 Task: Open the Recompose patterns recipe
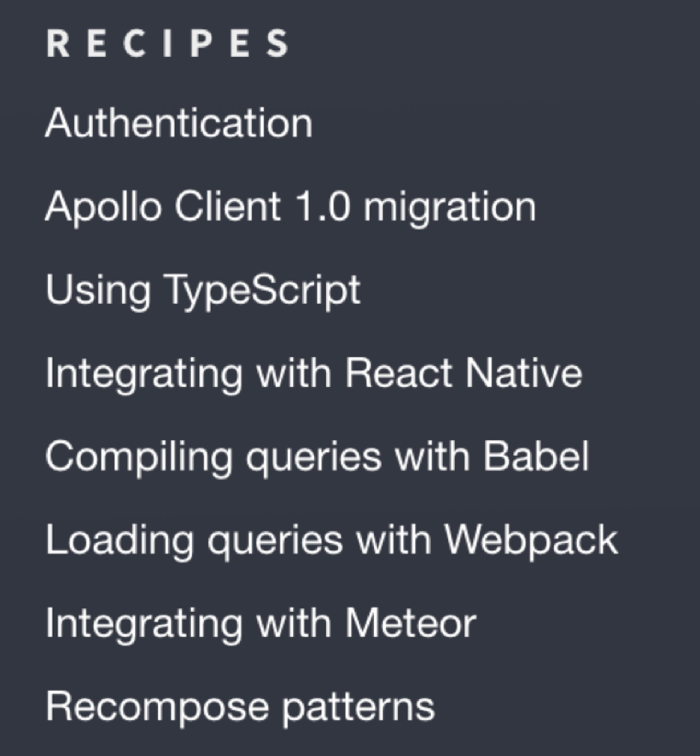point(240,706)
